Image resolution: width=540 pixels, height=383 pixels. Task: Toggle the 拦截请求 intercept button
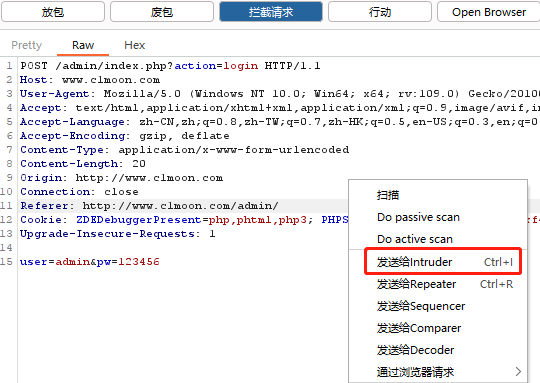tap(271, 12)
